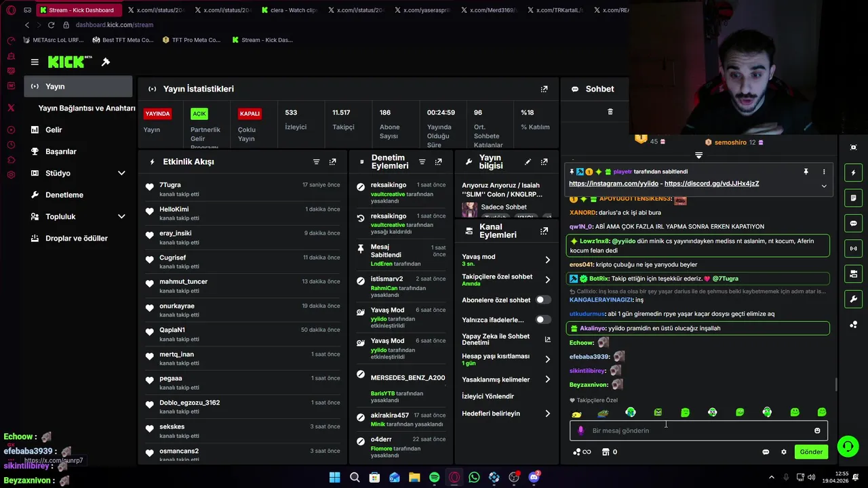Screen dimensions: 868x488
Task: Collapse the chat leaderboard arrow
Action: (698, 155)
